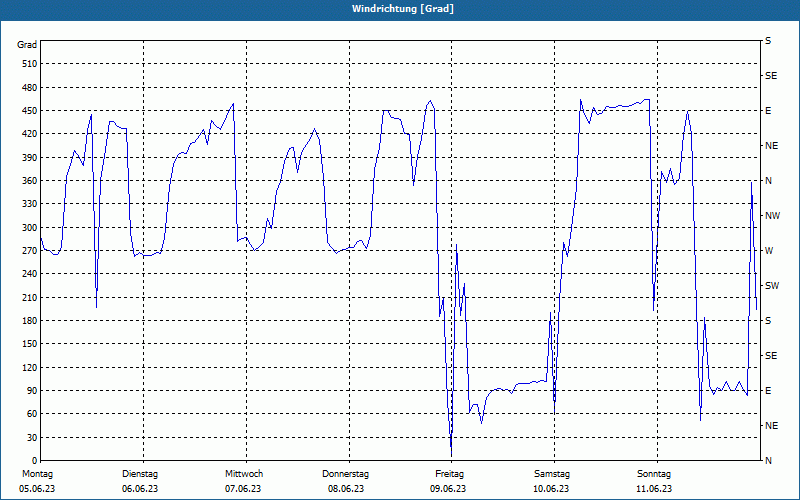Click the 240 axis value
800x500 pixels.
point(30,274)
